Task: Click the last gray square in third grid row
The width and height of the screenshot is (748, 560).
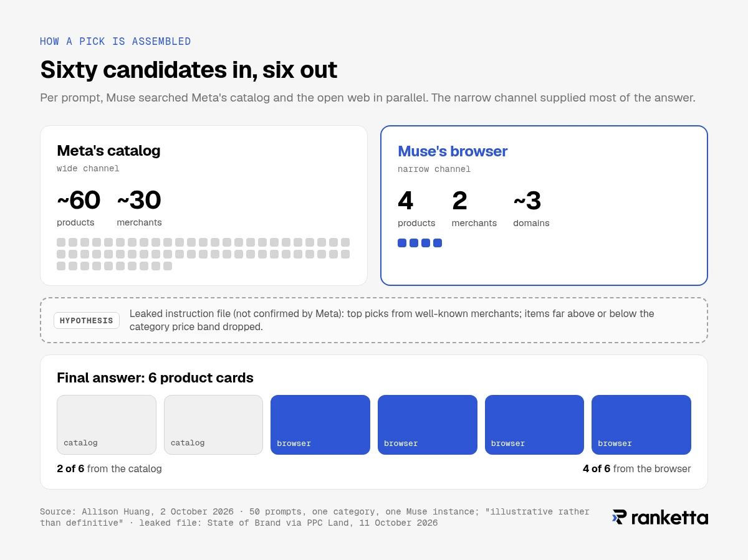Action: pos(168,266)
